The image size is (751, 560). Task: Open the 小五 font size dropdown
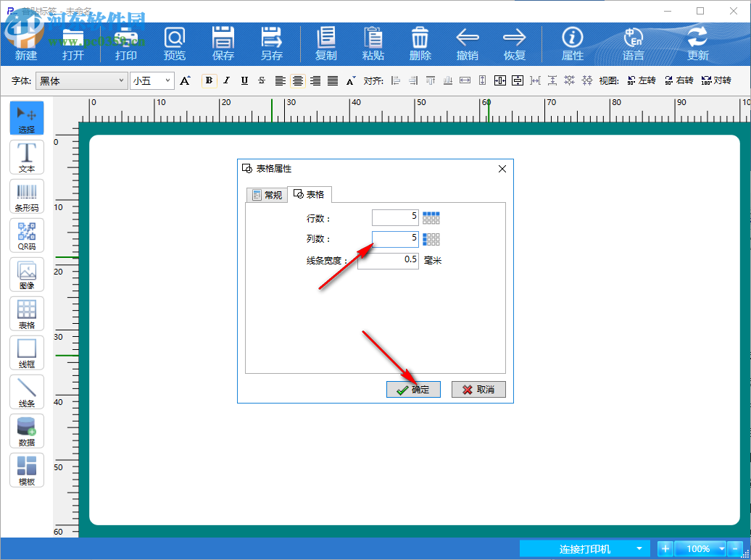click(x=168, y=81)
